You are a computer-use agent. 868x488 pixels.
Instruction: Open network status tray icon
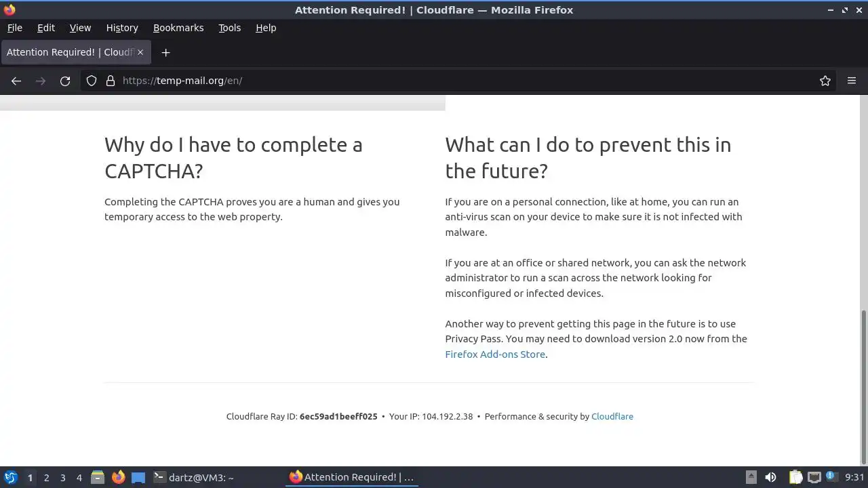[814, 477]
